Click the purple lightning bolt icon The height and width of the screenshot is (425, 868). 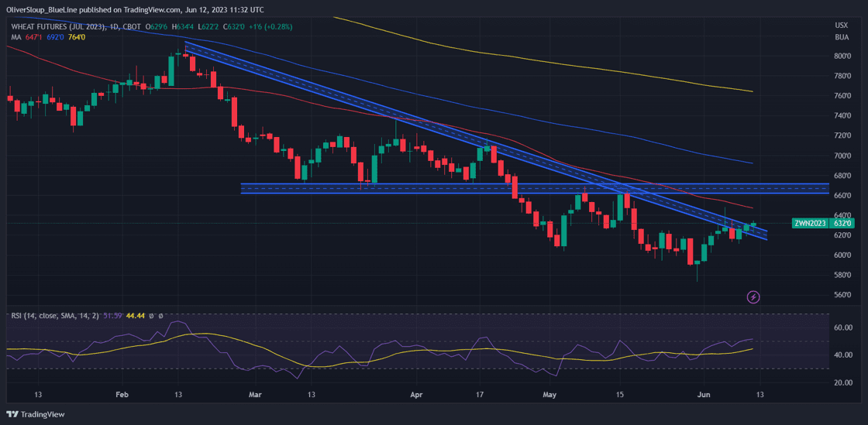[753, 297]
